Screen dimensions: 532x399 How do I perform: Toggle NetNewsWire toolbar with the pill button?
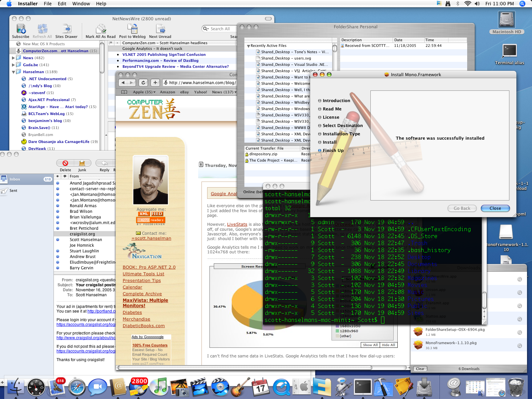[x=268, y=19]
